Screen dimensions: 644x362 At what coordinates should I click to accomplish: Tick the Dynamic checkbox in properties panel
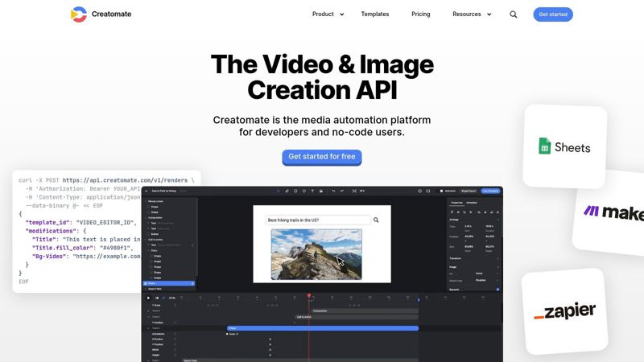coord(497,290)
